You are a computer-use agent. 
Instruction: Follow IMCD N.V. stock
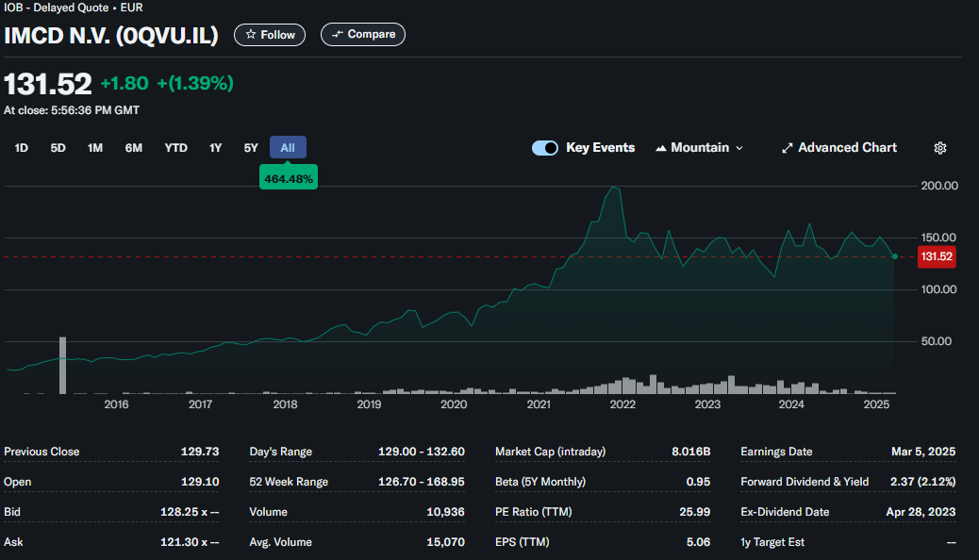[x=270, y=35]
